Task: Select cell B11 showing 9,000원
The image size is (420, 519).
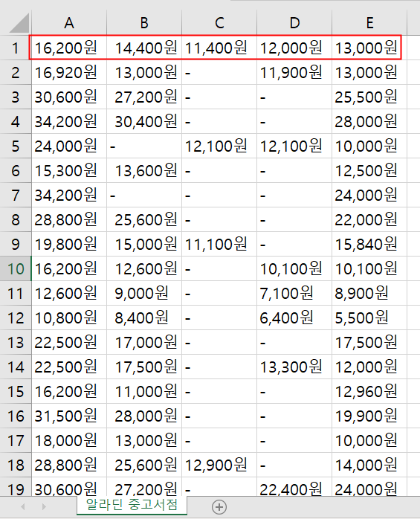Action: pyautogui.click(x=144, y=293)
